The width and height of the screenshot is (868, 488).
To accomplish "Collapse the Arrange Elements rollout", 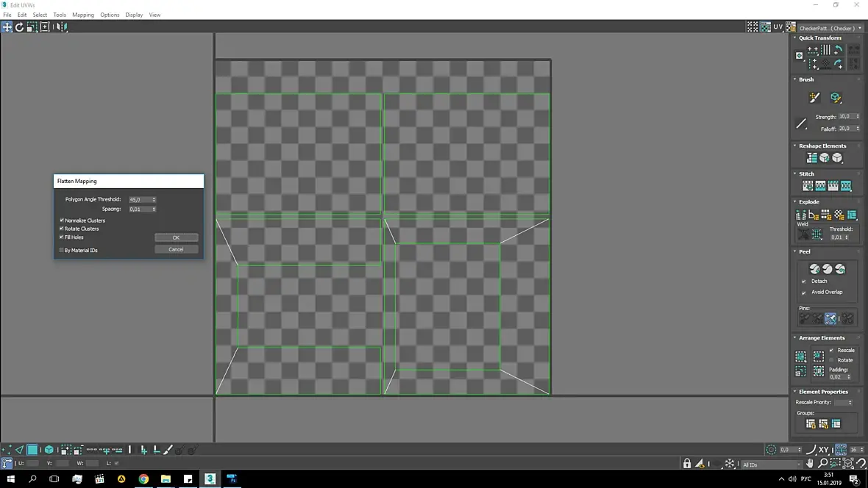I will (795, 337).
